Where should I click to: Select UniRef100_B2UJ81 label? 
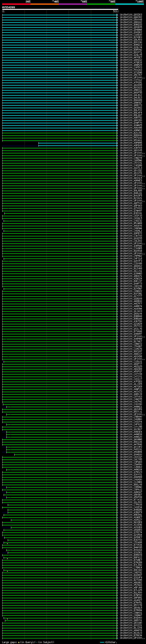click(131, 133)
